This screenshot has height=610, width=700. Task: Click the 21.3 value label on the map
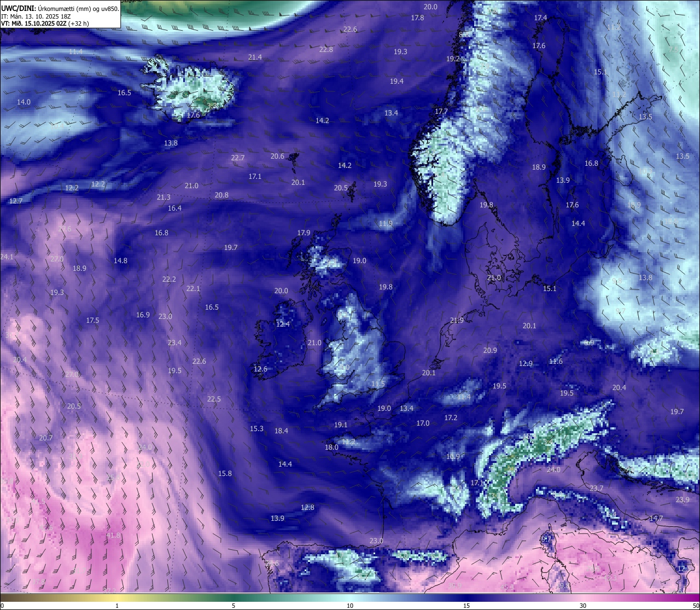[x=164, y=197]
